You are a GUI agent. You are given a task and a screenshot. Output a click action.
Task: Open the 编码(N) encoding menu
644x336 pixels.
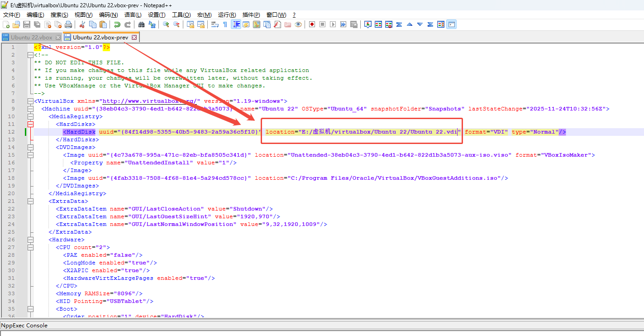click(108, 15)
